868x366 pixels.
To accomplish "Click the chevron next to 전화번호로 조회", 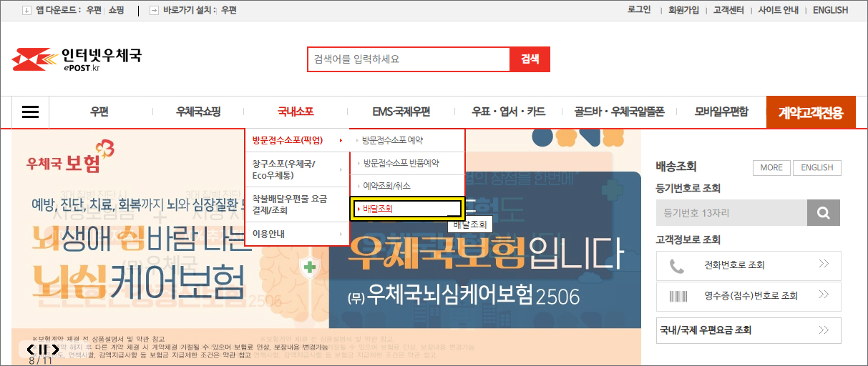I will [x=824, y=264].
